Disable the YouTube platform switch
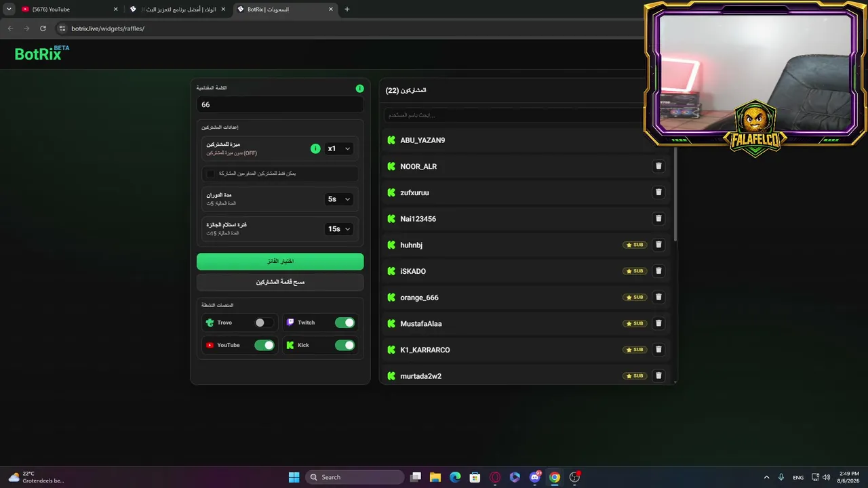This screenshot has width=868, height=488. tap(264, 345)
